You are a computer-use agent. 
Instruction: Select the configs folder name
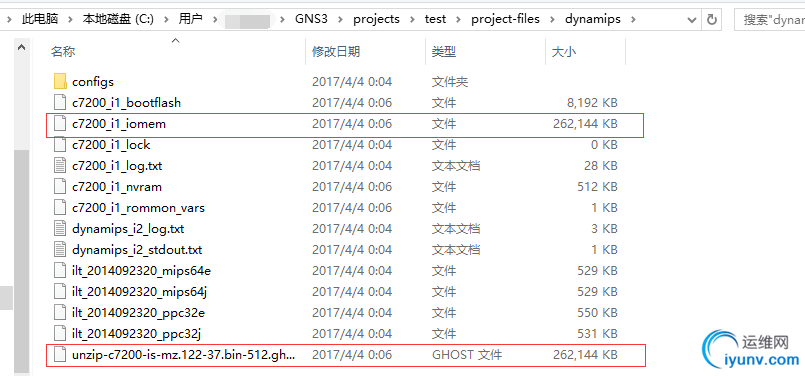(93, 81)
